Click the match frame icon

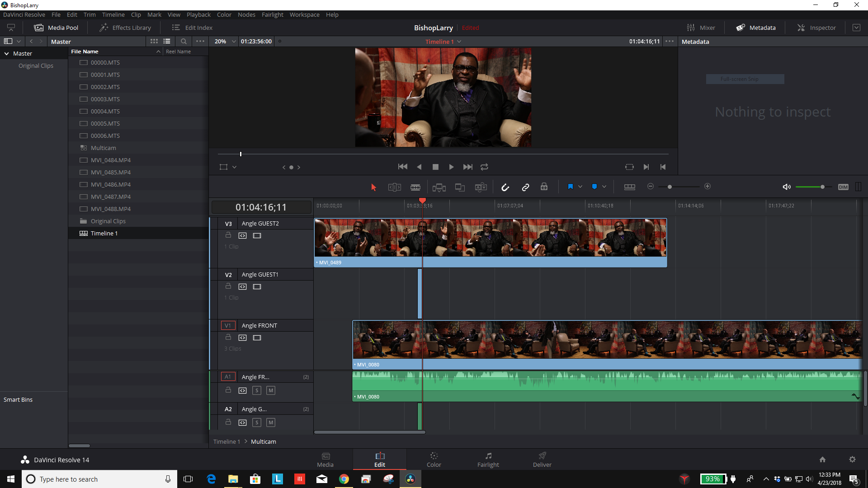tap(629, 167)
